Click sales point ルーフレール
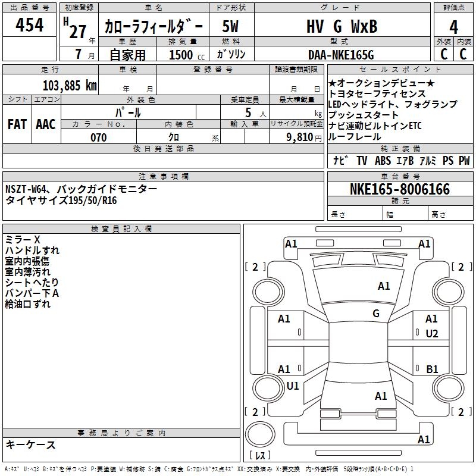The width and height of the screenshot is (476, 476). (x=355, y=136)
